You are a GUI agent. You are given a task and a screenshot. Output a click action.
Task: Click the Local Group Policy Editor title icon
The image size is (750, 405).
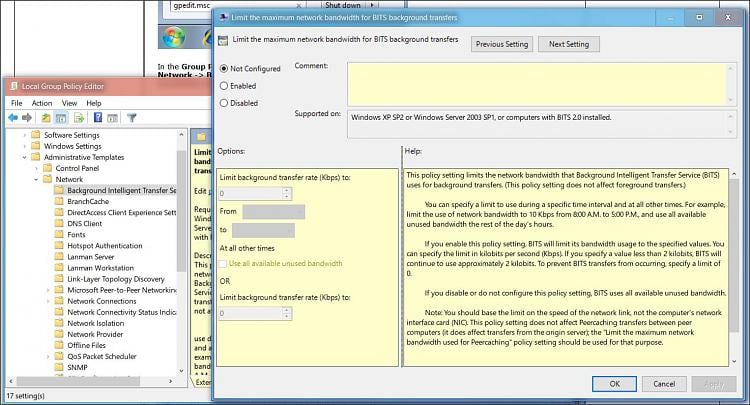(x=14, y=86)
